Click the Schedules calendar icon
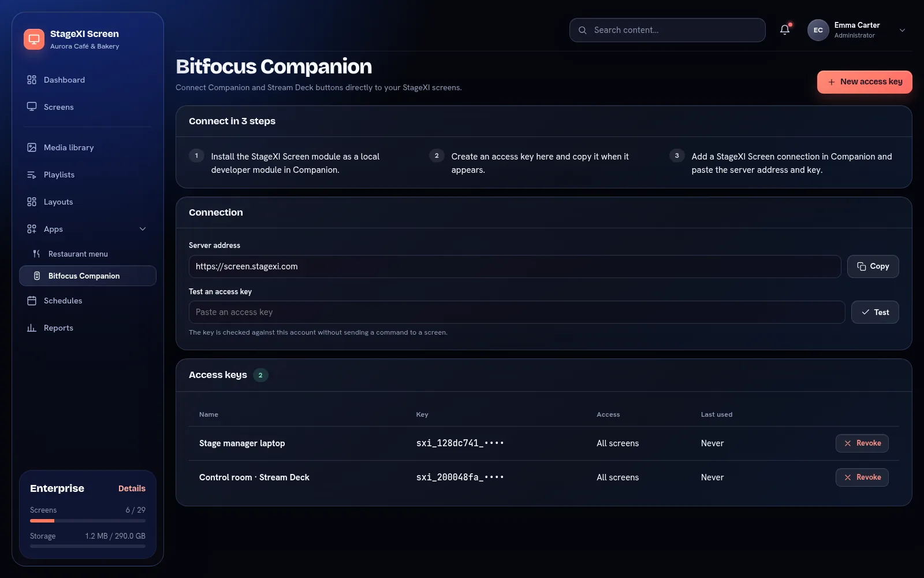This screenshot has width=924, height=578. [32, 301]
